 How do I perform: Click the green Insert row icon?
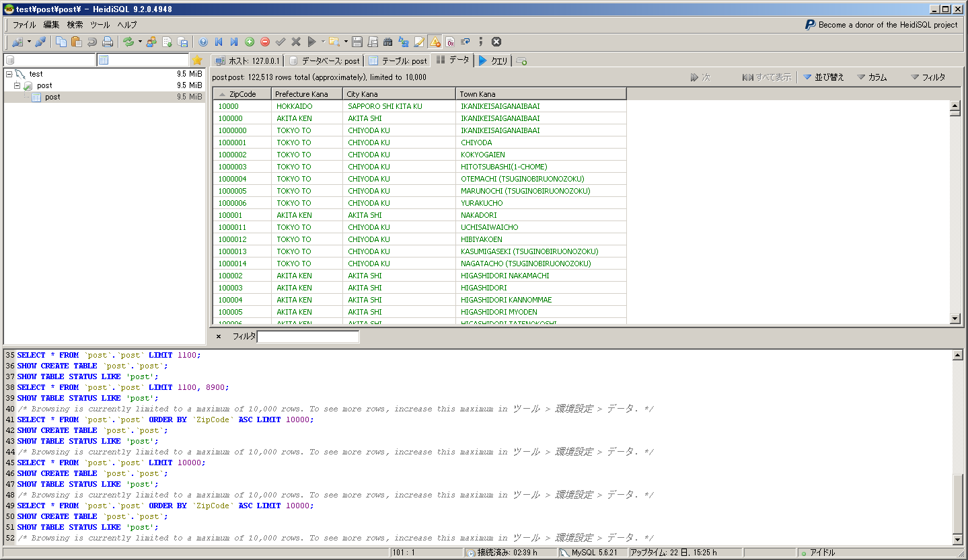click(x=250, y=42)
